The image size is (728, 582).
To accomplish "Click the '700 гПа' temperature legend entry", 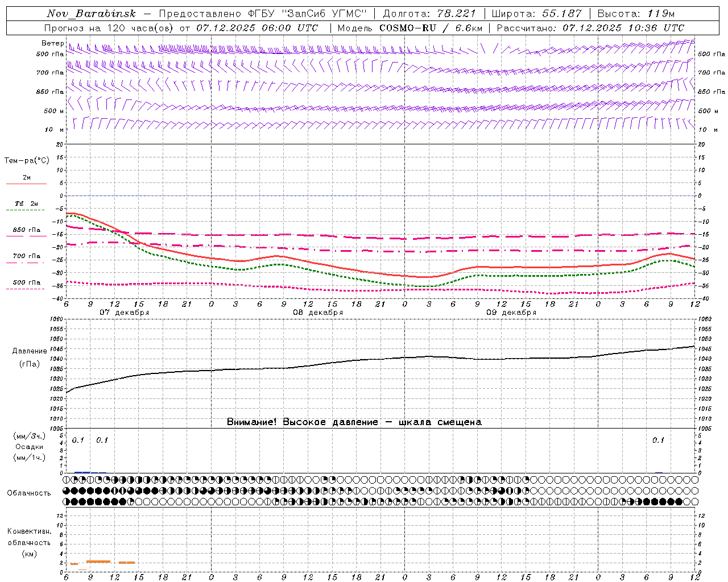I will point(26,256).
